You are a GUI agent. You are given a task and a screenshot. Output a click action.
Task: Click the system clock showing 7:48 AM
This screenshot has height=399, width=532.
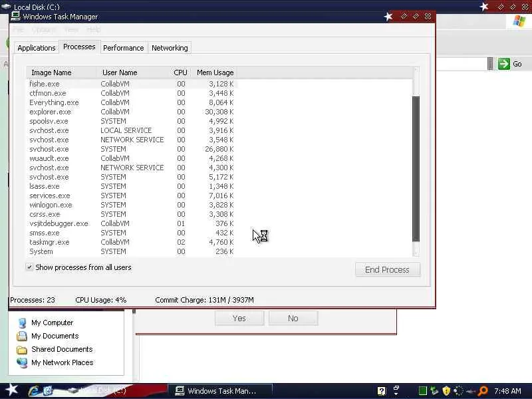point(507,391)
